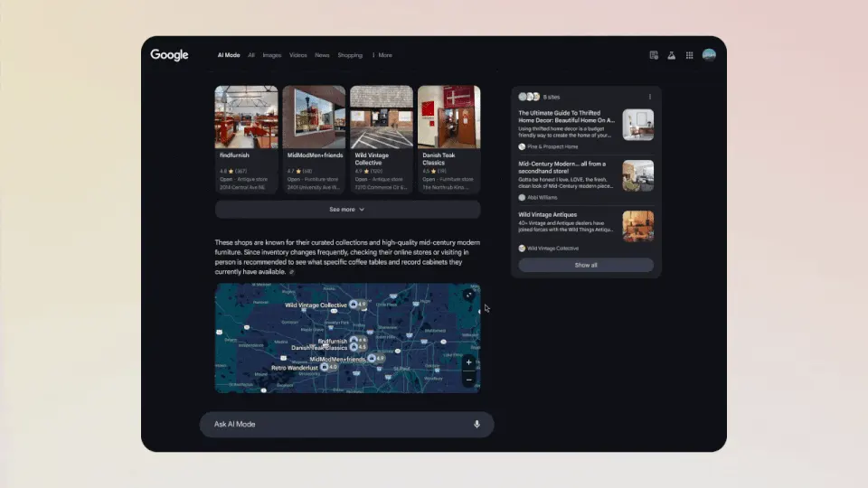Open the search history icon in header
The height and width of the screenshot is (488, 868).
pos(654,55)
